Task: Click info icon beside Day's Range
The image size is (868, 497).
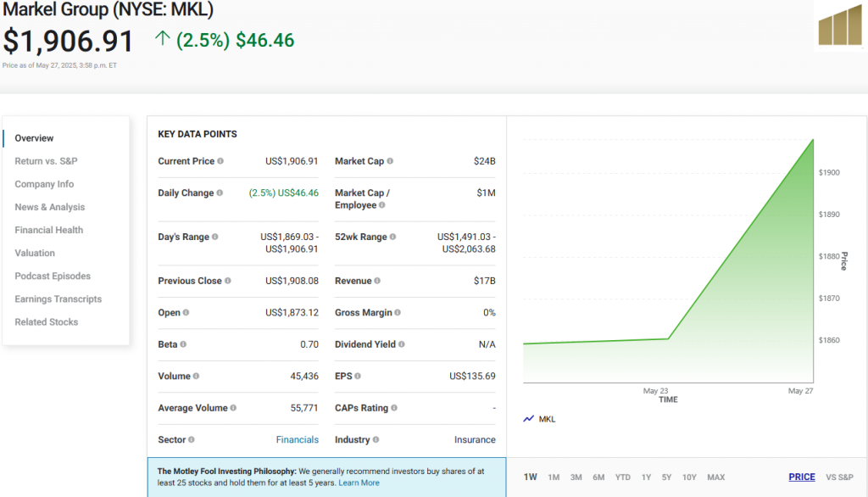Action: [x=214, y=237]
